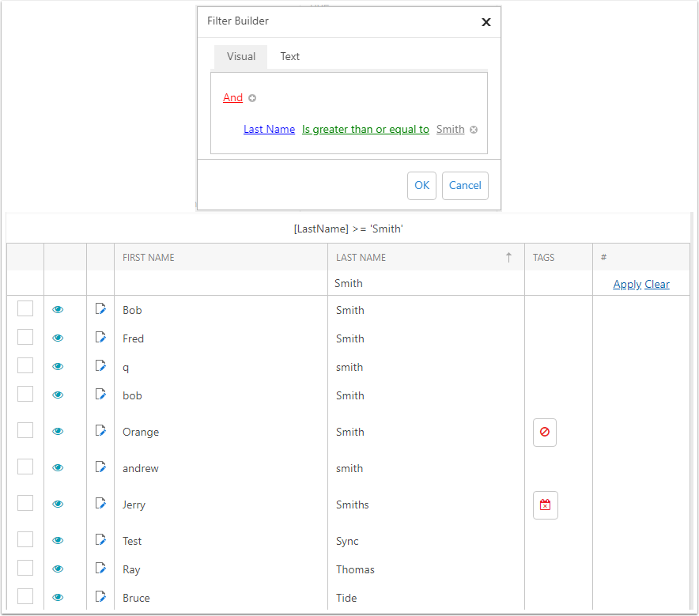Open the And group operator dropdown
Viewport: 699px width, 616px height.
point(232,97)
